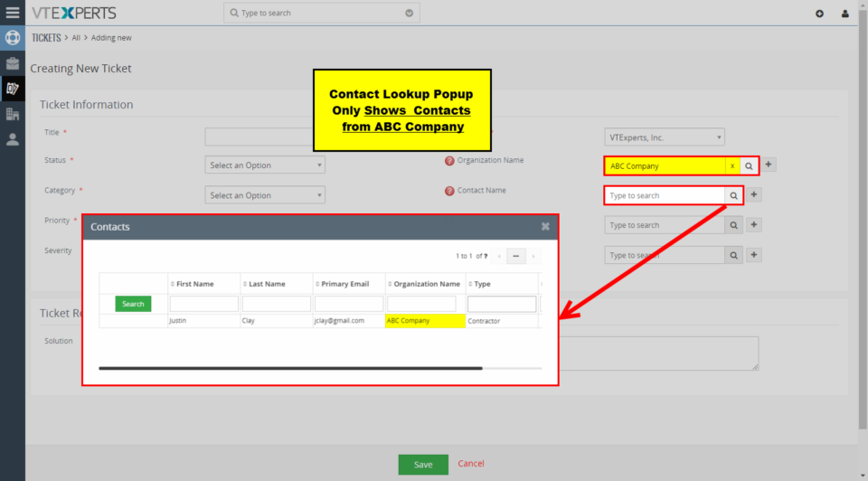
Task: Sort by First Name column
Action: tap(195, 284)
